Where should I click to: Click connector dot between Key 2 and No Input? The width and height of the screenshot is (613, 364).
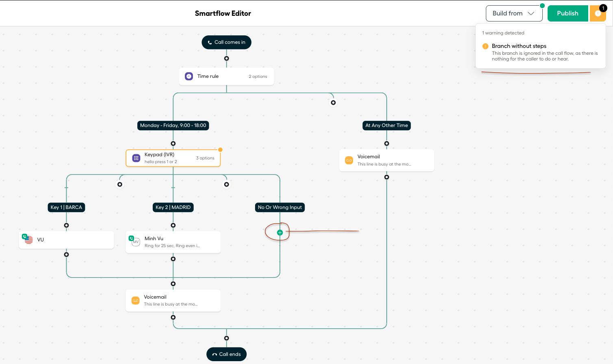coord(226,185)
